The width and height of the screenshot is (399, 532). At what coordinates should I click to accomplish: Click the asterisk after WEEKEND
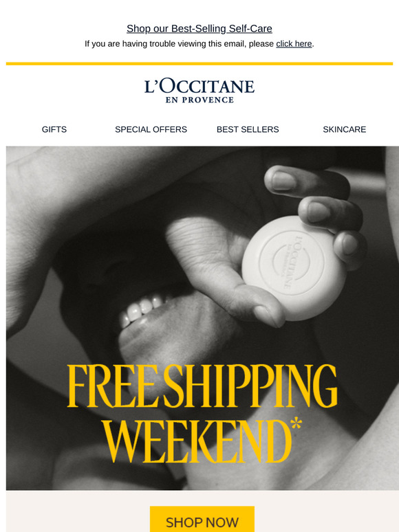pyautogui.click(x=296, y=424)
